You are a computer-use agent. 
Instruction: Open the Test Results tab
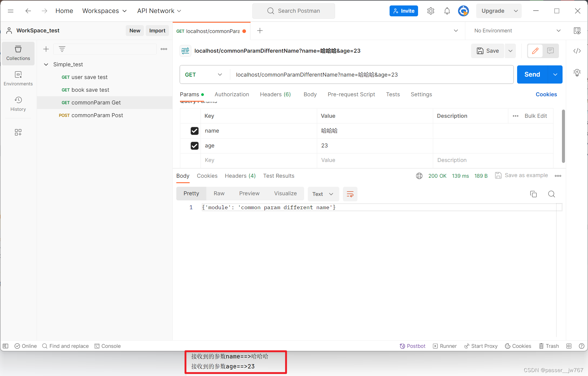(x=279, y=176)
